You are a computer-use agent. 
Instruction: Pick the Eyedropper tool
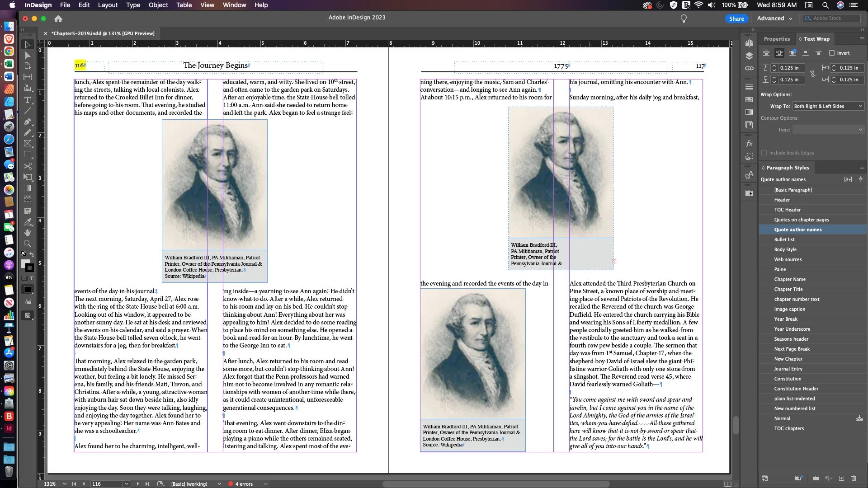tap(28, 222)
